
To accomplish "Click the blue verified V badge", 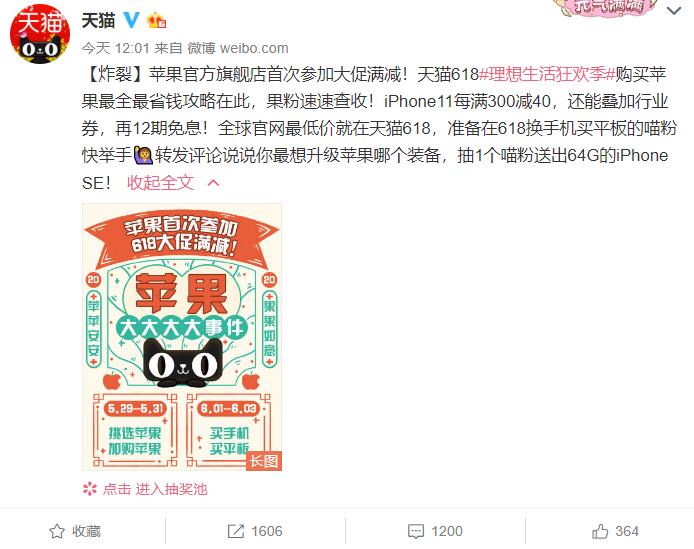I will (x=131, y=20).
